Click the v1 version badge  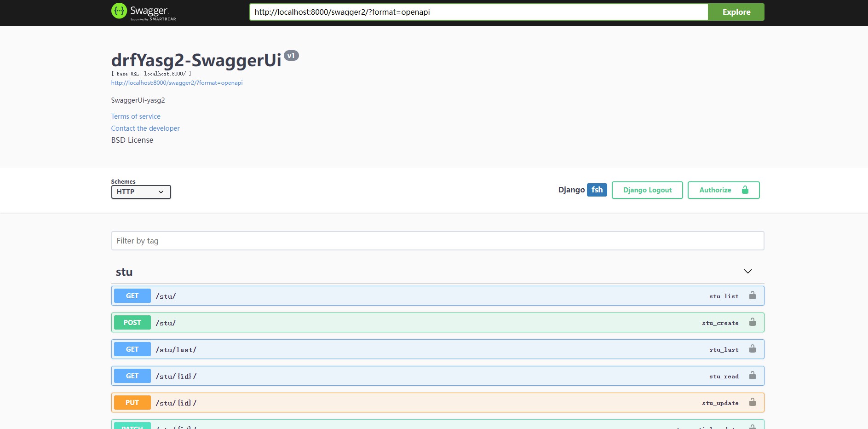click(x=291, y=56)
